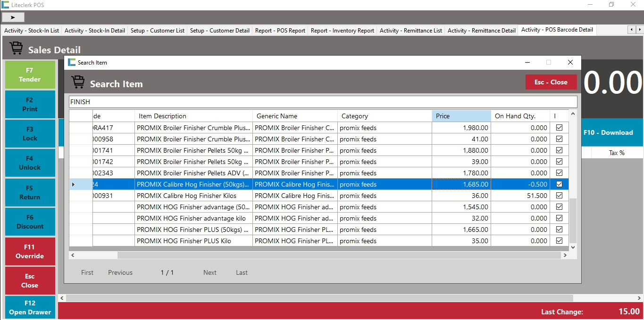644x320 pixels.
Task: Click the Liteclerk POS logo in title bar
Action: click(x=5, y=5)
